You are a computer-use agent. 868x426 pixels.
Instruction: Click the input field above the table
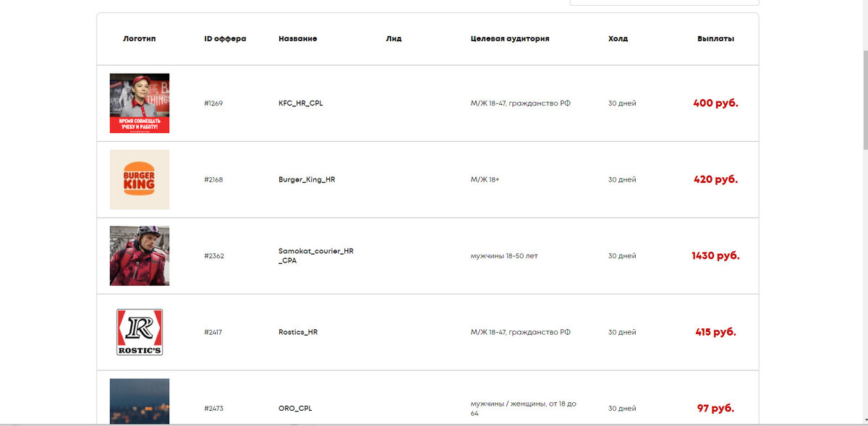coord(664,3)
